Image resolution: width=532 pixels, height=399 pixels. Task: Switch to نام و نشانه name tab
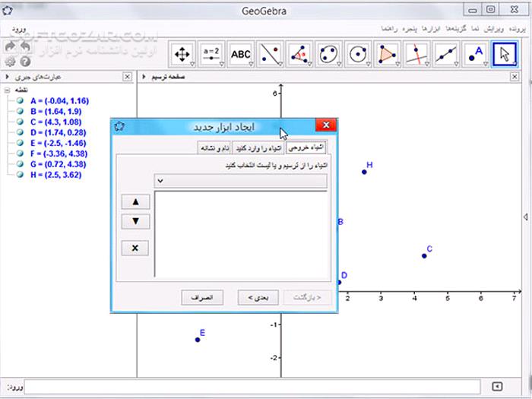coord(215,148)
